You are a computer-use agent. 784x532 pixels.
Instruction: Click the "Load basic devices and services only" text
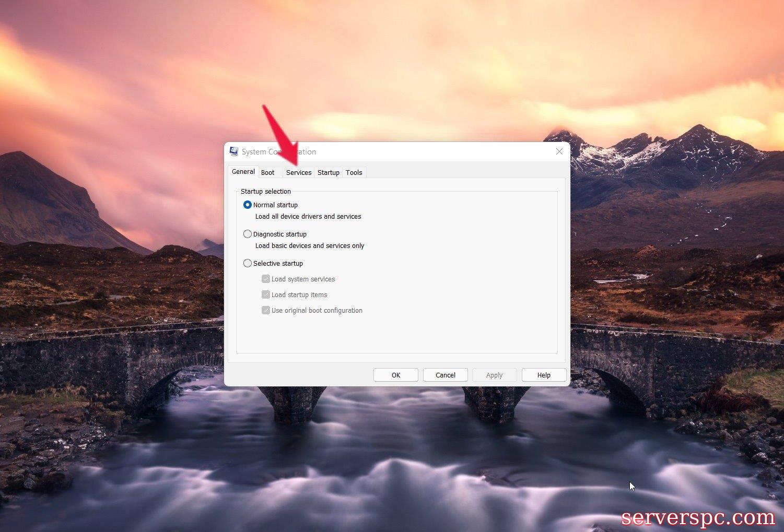point(309,246)
